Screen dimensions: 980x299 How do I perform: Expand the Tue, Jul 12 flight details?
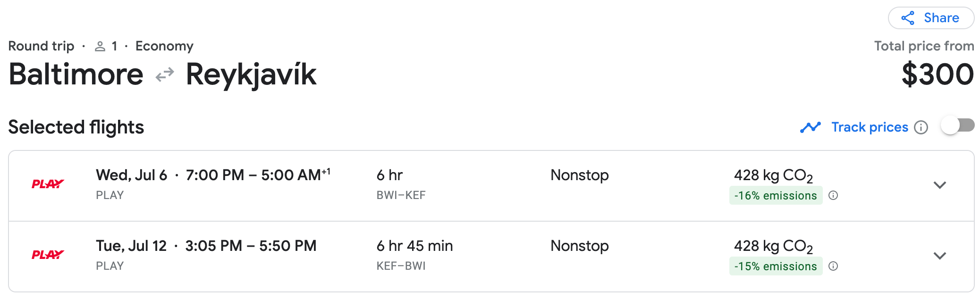(x=939, y=256)
